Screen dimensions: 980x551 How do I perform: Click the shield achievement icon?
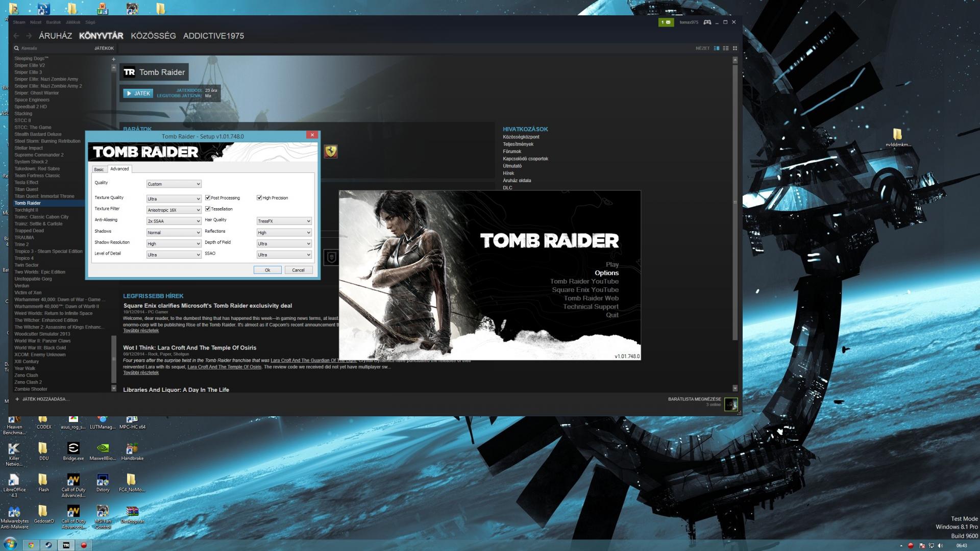[331, 258]
